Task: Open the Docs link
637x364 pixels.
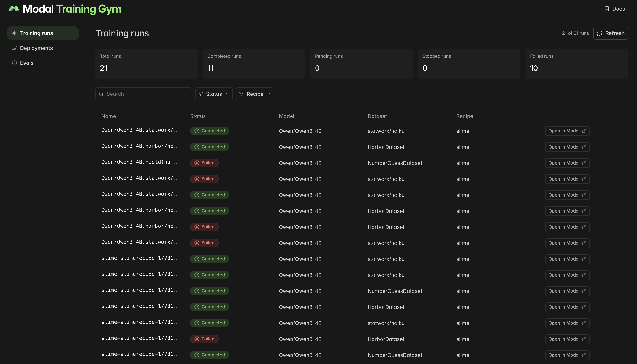Action: point(614,9)
